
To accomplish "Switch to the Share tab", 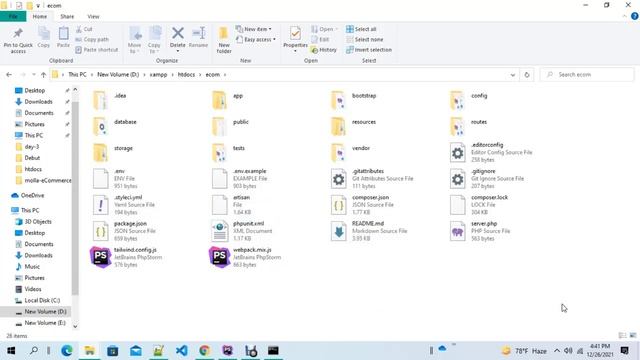I will pos(67,17).
